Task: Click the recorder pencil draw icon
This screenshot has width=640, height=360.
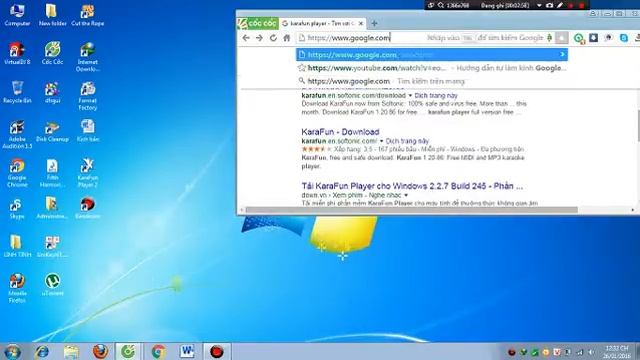Action: [560, 6]
